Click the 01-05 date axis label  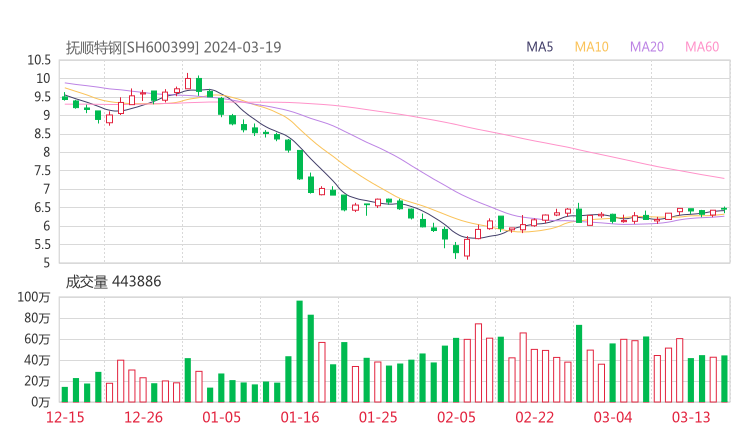point(221,417)
